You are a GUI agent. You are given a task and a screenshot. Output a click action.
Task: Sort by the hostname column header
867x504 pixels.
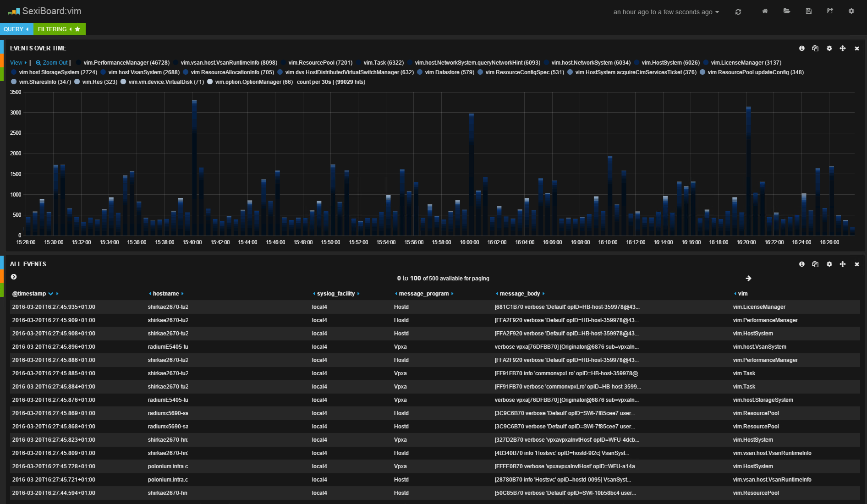(x=166, y=294)
